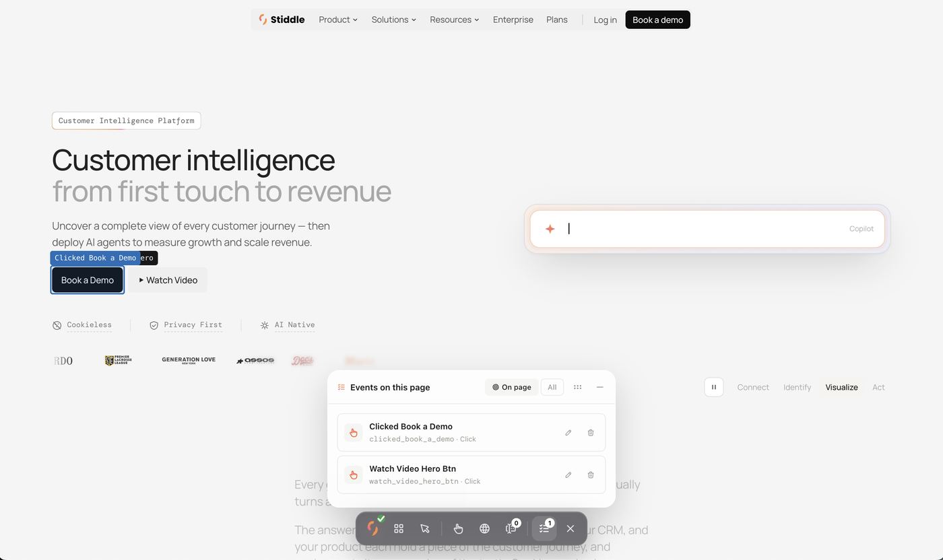
Task: Click Log in
Action: [x=605, y=20]
